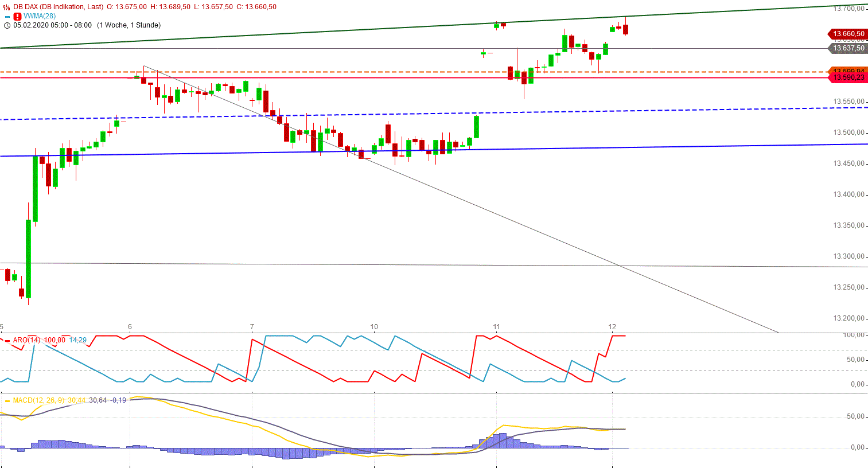Open the VWMA(28) indicator label
868x468 pixels.
[40, 16]
